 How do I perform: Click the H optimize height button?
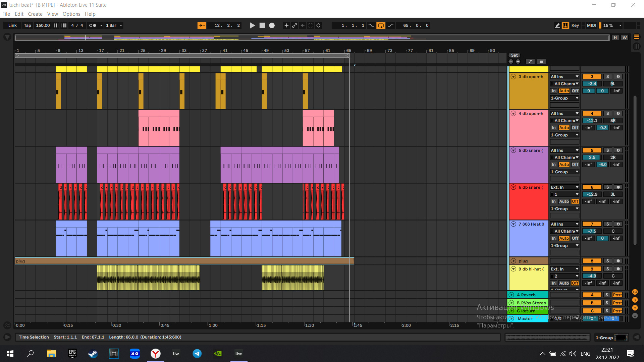coord(615,38)
